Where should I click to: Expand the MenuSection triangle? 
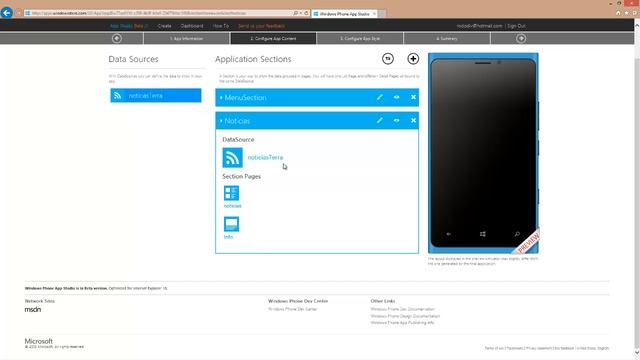click(221, 98)
